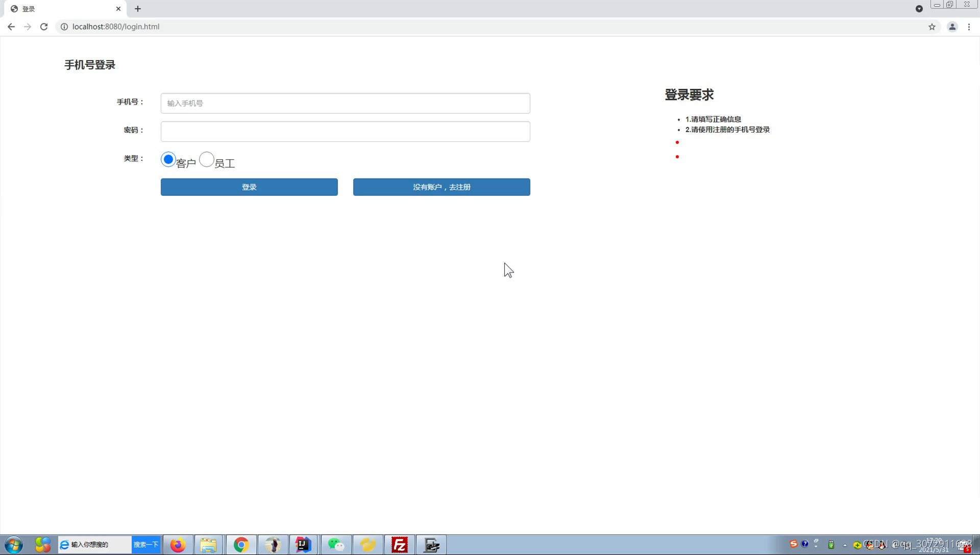This screenshot has height=555, width=980.
Task: Select the 员工 radio button
Action: 206,160
